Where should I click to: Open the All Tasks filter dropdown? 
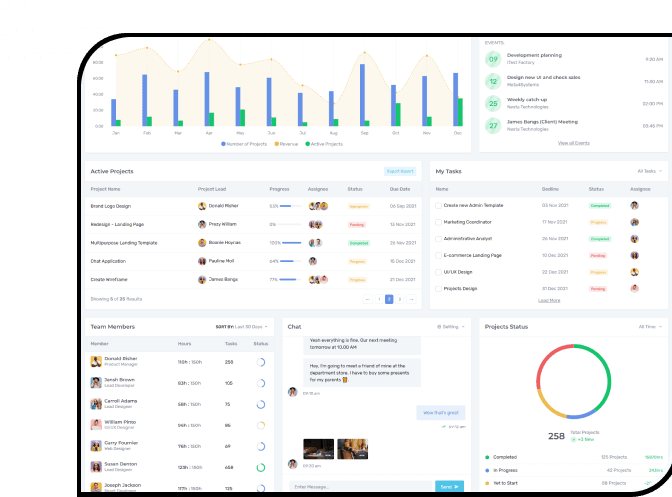click(x=649, y=171)
